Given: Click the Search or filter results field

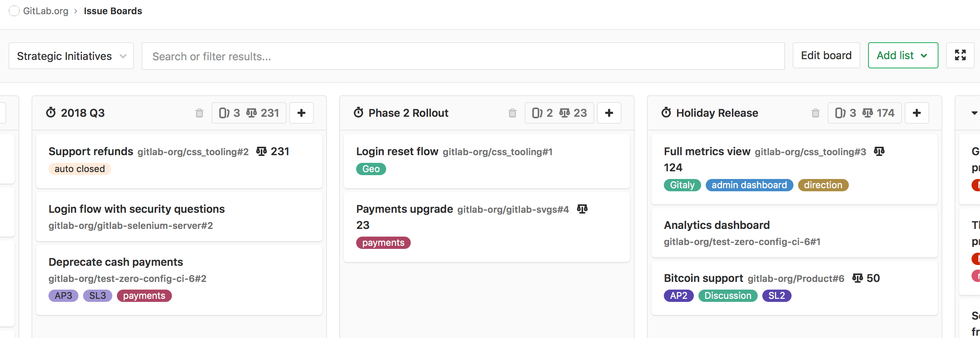Looking at the screenshot, I should pos(463,56).
